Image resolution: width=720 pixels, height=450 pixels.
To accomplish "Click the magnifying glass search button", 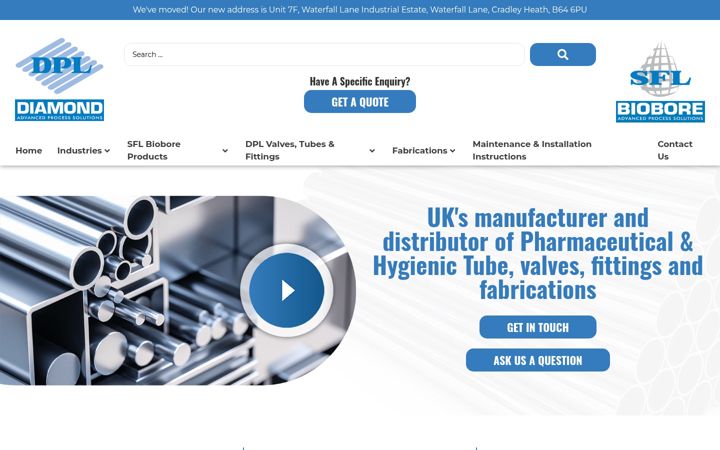I will (562, 54).
